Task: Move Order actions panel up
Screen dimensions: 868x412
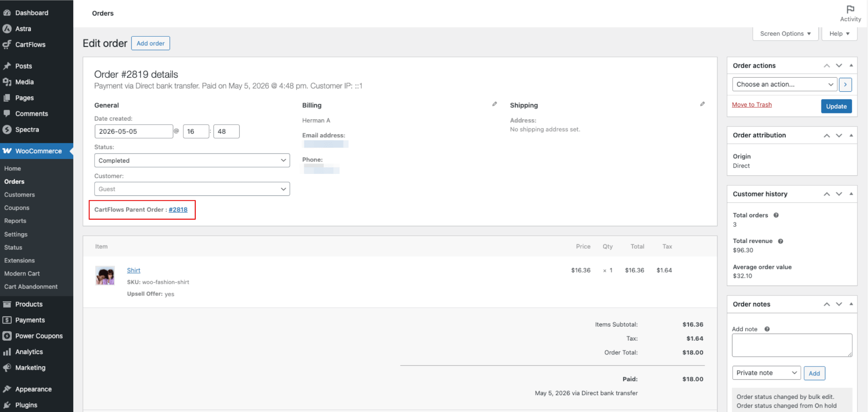Action: click(x=826, y=66)
